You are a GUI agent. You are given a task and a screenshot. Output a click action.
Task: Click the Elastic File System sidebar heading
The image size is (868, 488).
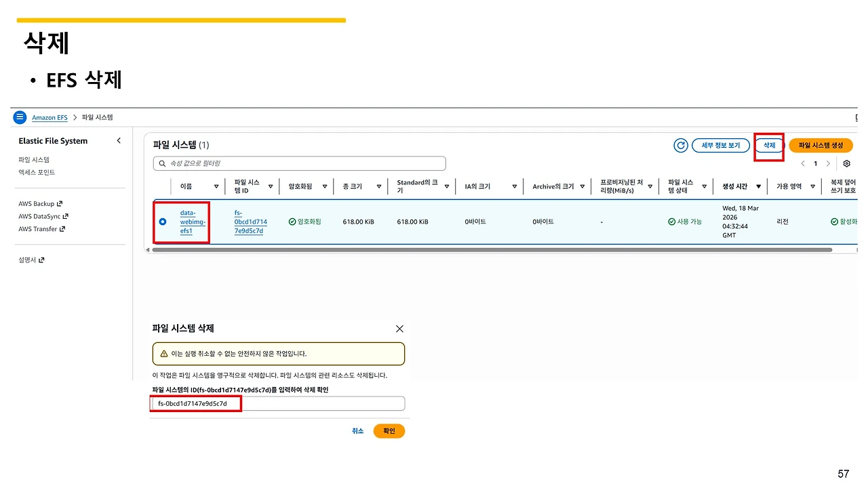click(x=53, y=141)
